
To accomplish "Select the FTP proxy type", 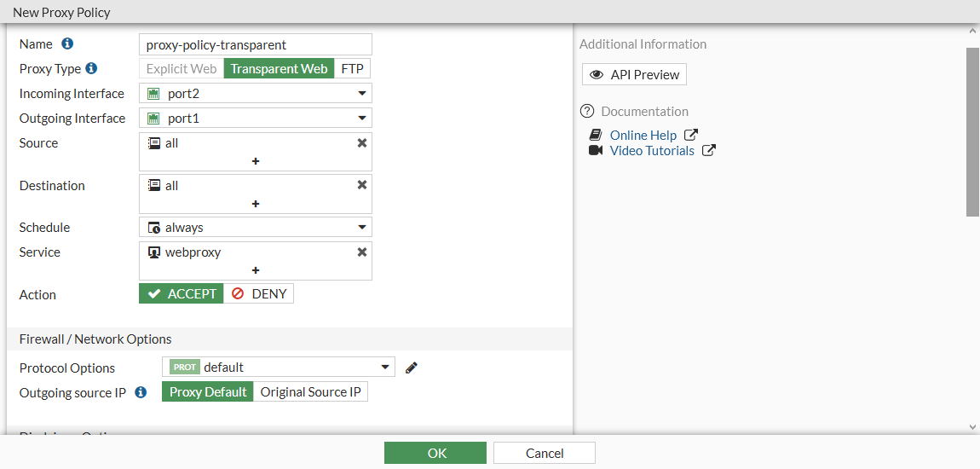I will (x=352, y=69).
